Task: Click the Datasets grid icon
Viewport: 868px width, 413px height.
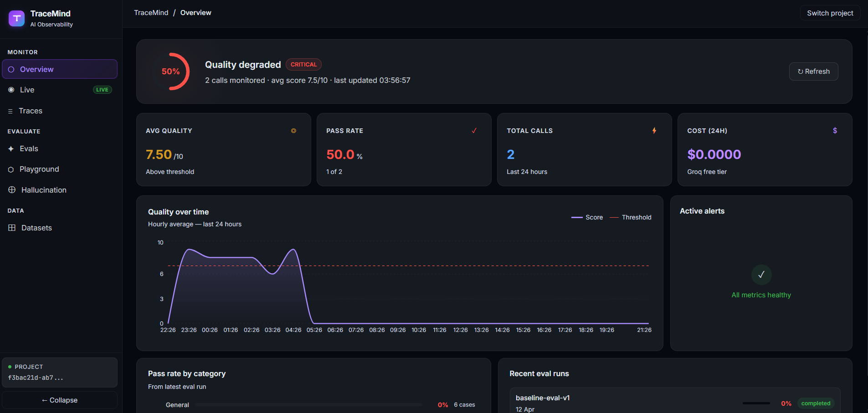Action: click(12, 228)
